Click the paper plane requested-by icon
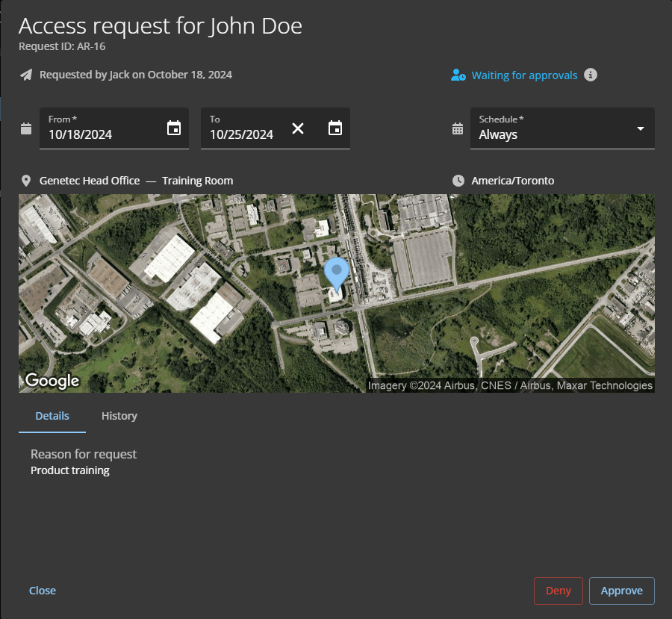This screenshot has height=619, width=672. click(x=26, y=75)
